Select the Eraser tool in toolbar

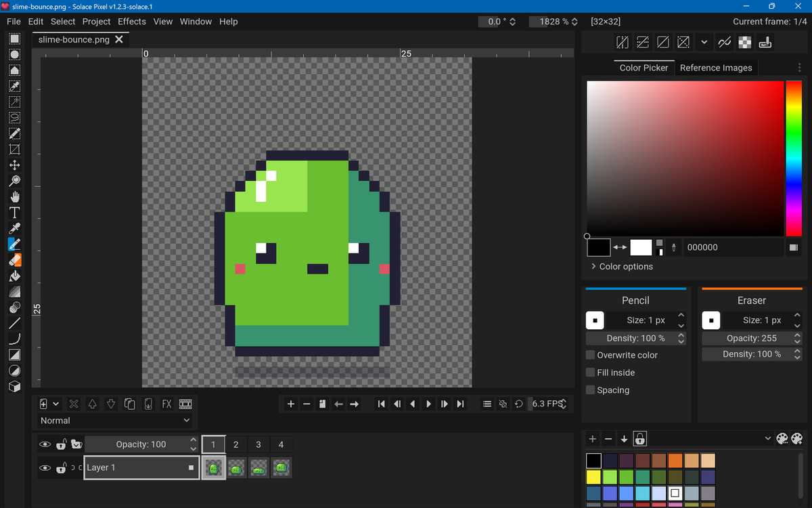click(x=14, y=260)
